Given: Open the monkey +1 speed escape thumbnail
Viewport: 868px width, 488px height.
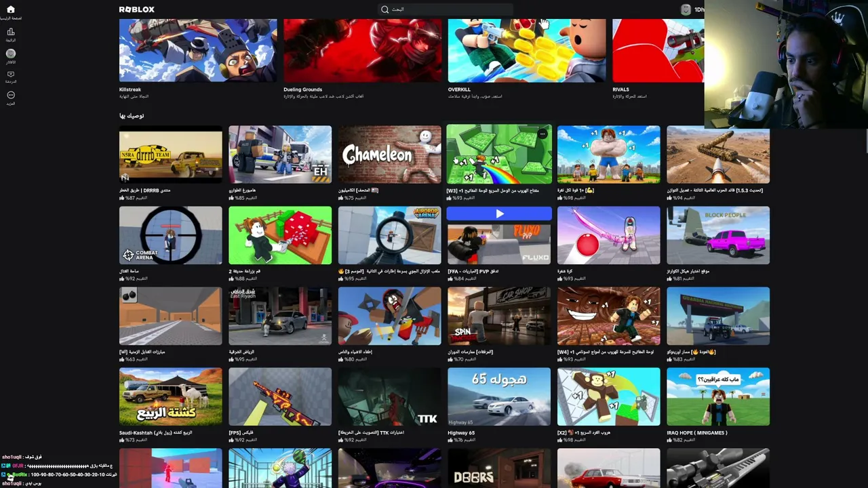Looking at the screenshot, I should (x=608, y=396).
